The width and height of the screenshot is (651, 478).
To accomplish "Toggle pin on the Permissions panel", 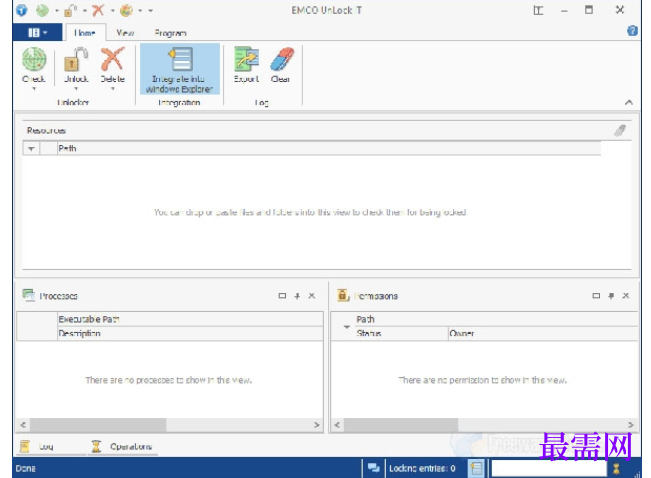I will [x=611, y=296].
